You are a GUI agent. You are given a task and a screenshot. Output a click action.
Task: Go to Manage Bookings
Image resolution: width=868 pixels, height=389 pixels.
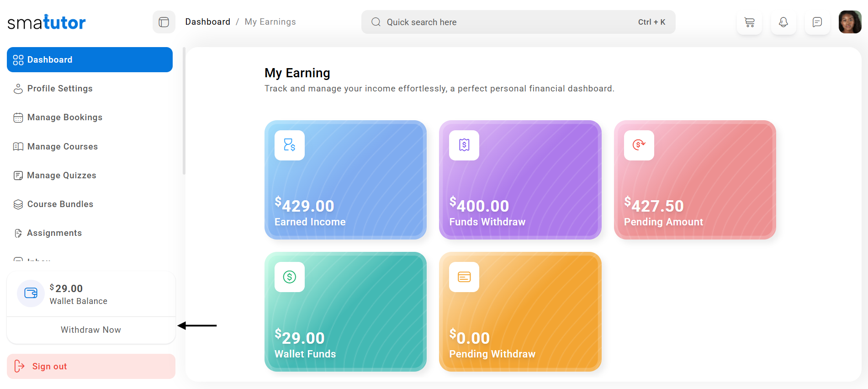click(64, 117)
